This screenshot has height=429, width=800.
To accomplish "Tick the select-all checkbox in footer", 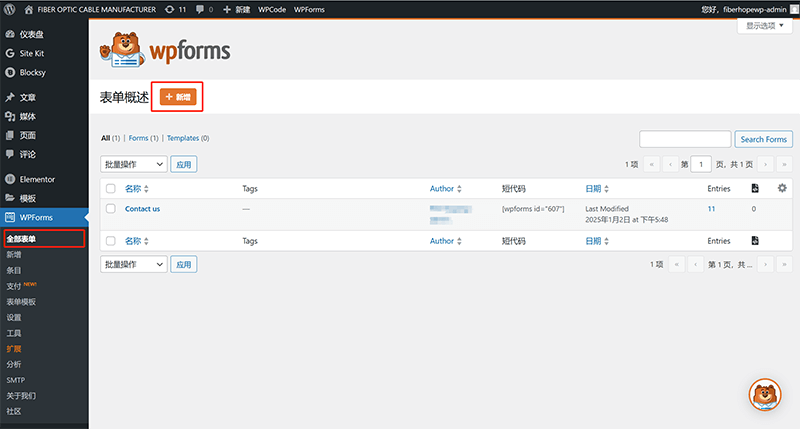I will tap(111, 241).
